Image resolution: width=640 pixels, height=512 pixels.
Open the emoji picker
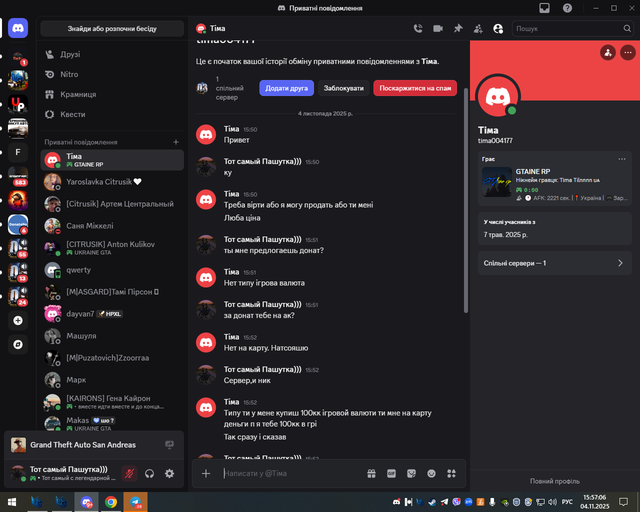click(x=431, y=474)
